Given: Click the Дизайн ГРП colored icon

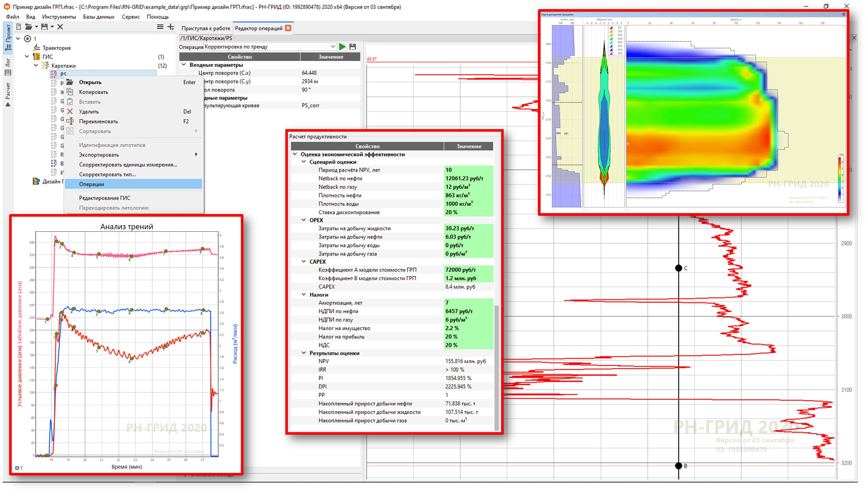Looking at the screenshot, I should [x=36, y=181].
